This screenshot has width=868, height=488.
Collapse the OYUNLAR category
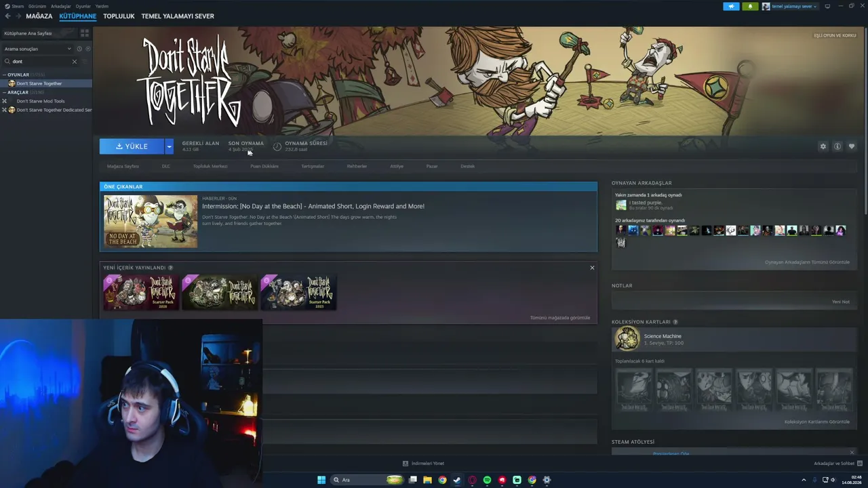click(x=4, y=75)
